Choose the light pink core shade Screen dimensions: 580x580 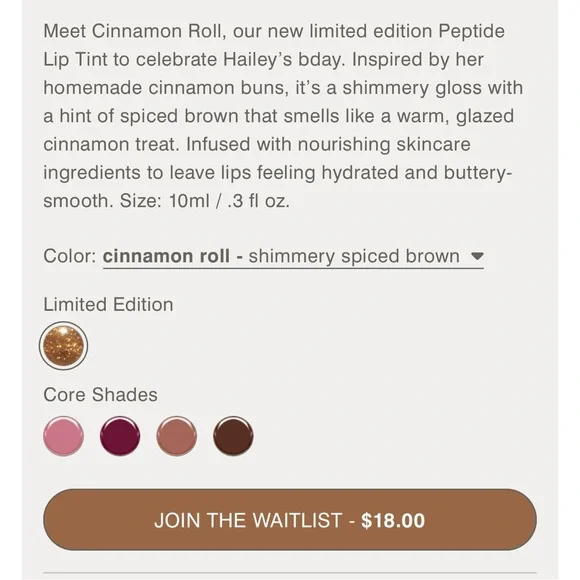pyautogui.click(x=63, y=436)
